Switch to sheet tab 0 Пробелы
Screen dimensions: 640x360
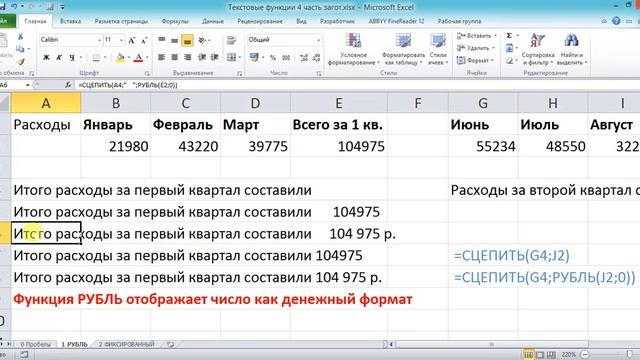[35, 344]
